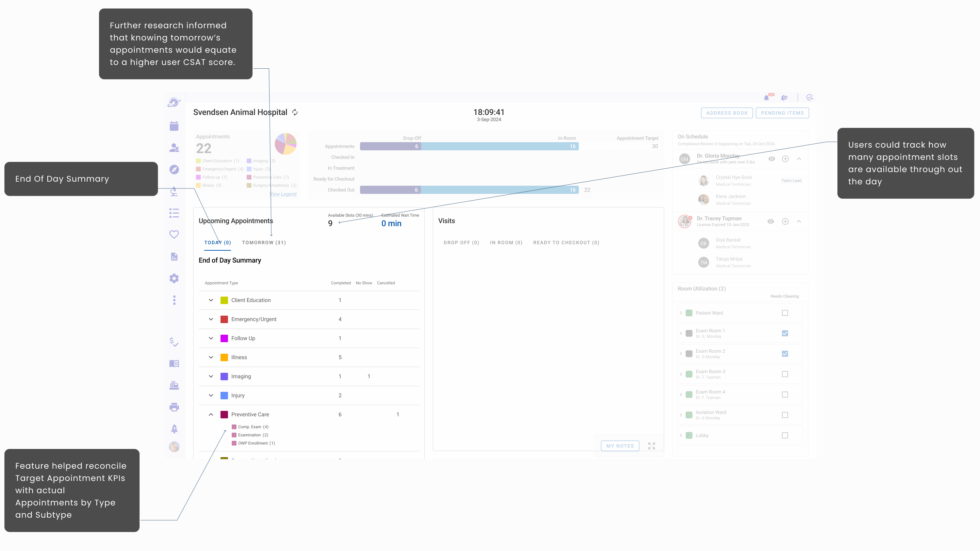This screenshot has width=980, height=551.
Task: Switch to Tomorrow (31) tab
Action: tap(264, 243)
